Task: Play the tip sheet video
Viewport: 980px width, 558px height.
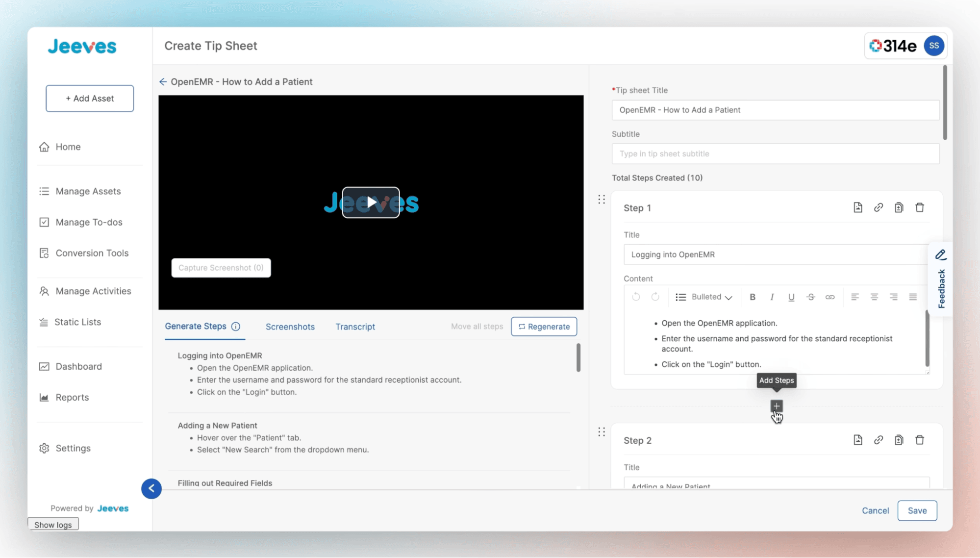Action: [371, 202]
